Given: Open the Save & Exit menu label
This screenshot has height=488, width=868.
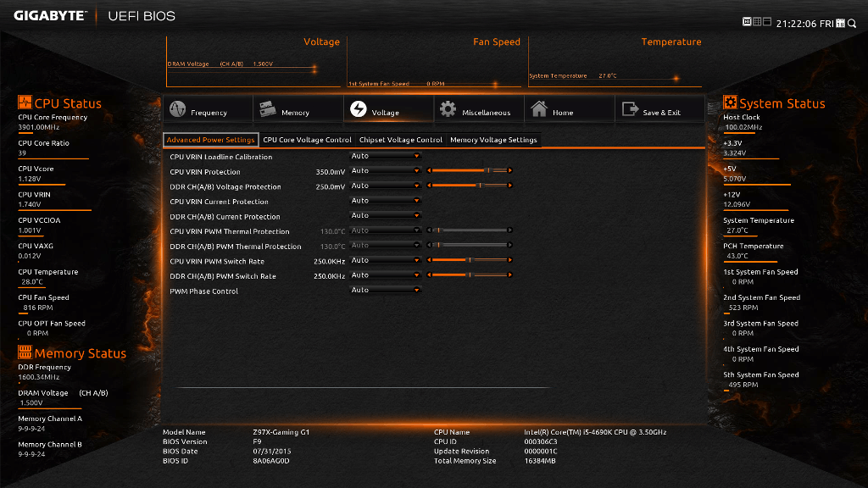Looking at the screenshot, I should (661, 113).
